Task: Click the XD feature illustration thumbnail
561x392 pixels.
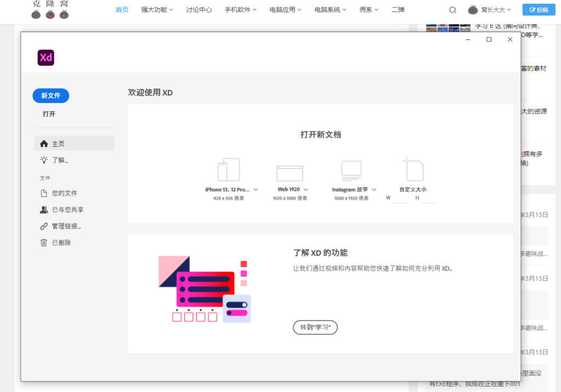Action: click(x=205, y=289)
